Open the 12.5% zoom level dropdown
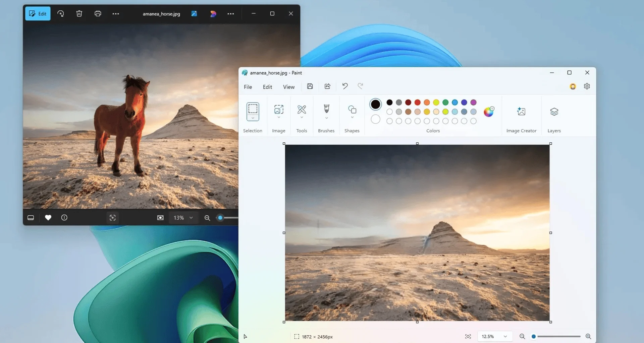Screen dimensions: 644x343 (505, 336)
